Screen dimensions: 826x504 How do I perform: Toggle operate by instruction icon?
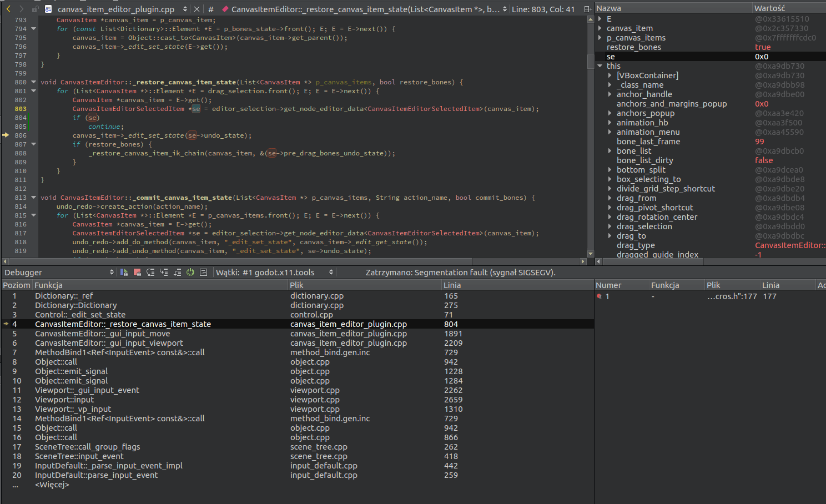[x=204, y=272]
